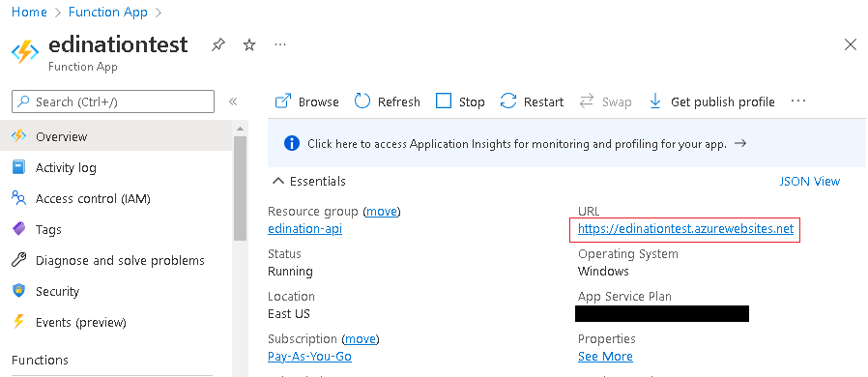Open JSON View
Image resolution: width=868 pixels, height=377 pixels.
pos(810,181)
